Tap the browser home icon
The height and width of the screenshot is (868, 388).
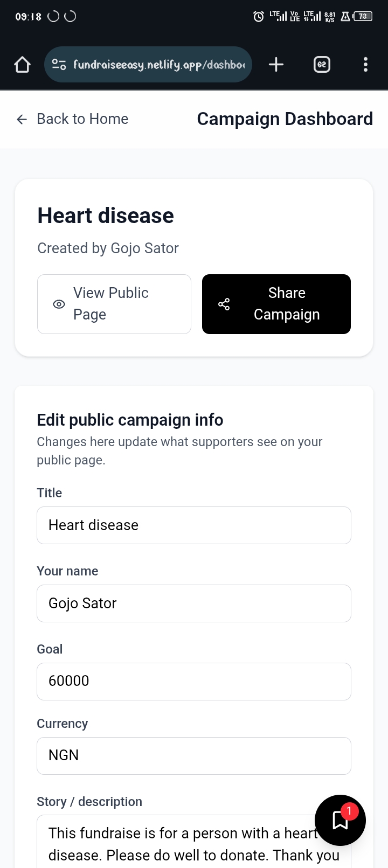[22, 65]
